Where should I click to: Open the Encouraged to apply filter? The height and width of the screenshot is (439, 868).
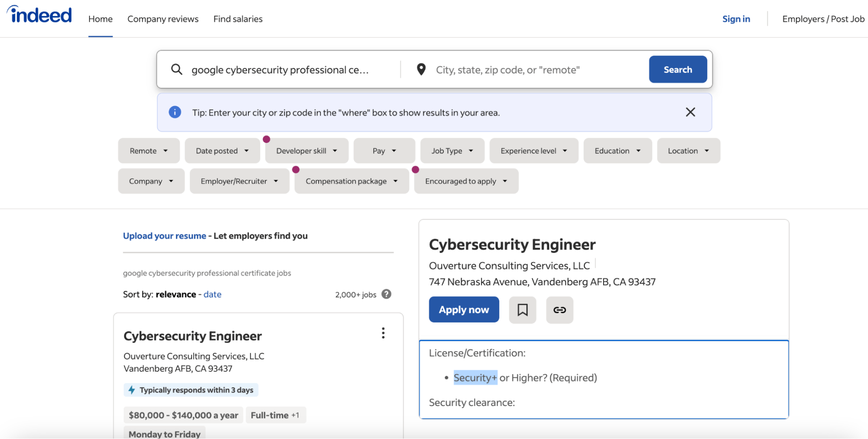point(466,181)
